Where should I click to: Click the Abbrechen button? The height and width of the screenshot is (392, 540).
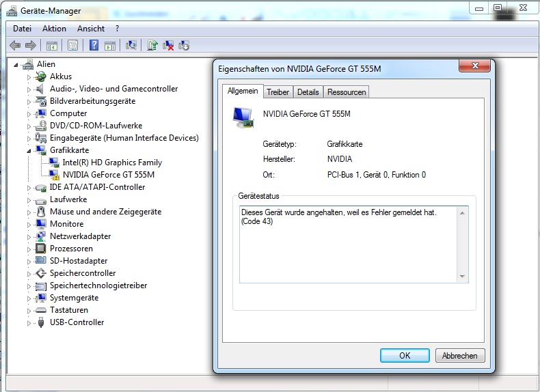(460, 356)
